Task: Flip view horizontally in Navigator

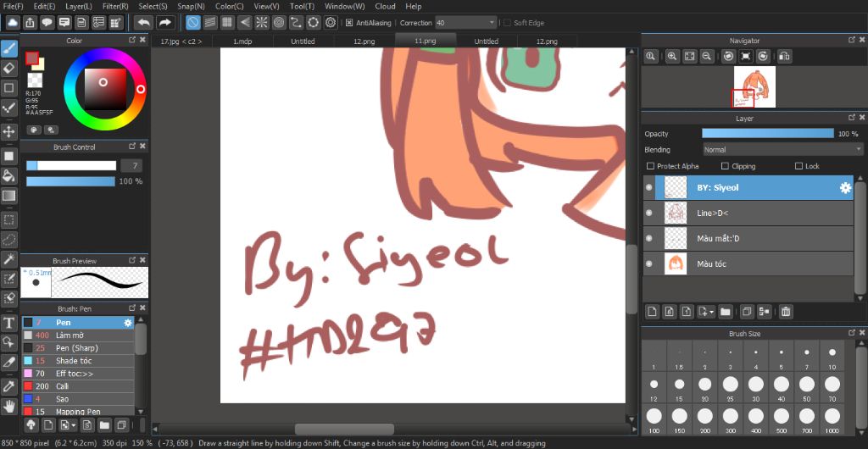Action: click(x=784, y=57)
